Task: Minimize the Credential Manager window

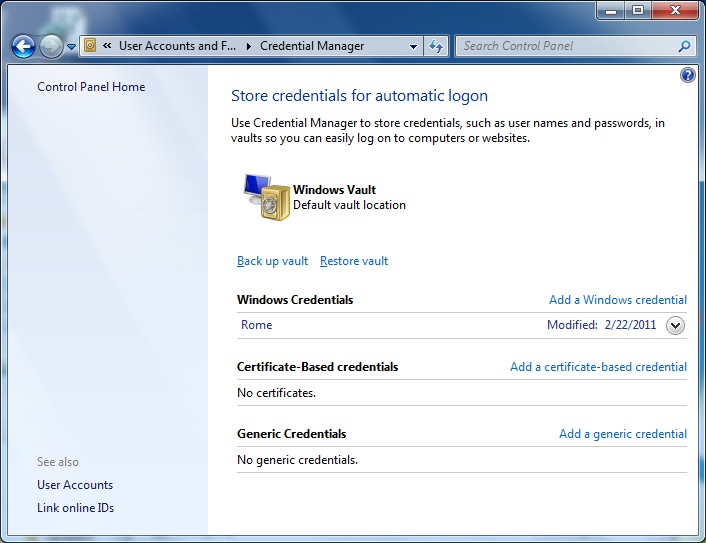Action: click(611, 11)
